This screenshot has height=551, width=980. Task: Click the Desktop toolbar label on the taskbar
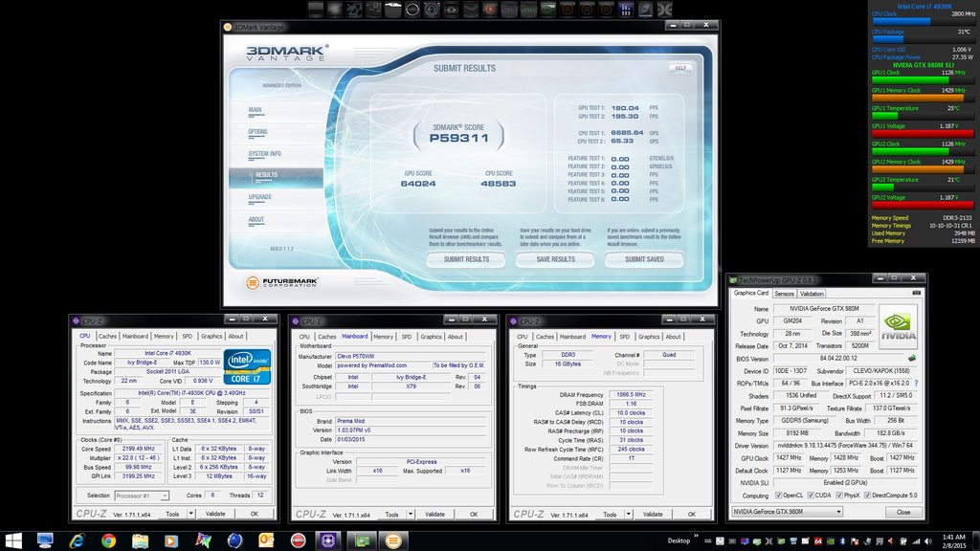tap(679, 541)
